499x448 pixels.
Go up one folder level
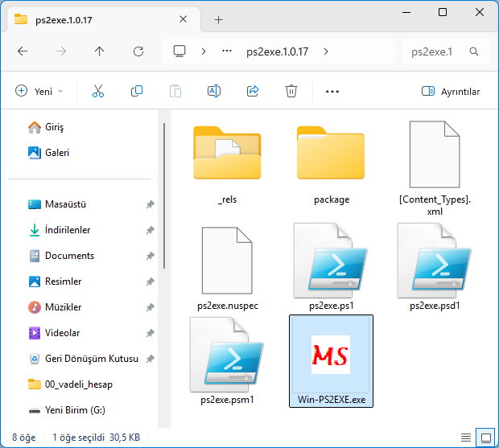tap(99, 51)
